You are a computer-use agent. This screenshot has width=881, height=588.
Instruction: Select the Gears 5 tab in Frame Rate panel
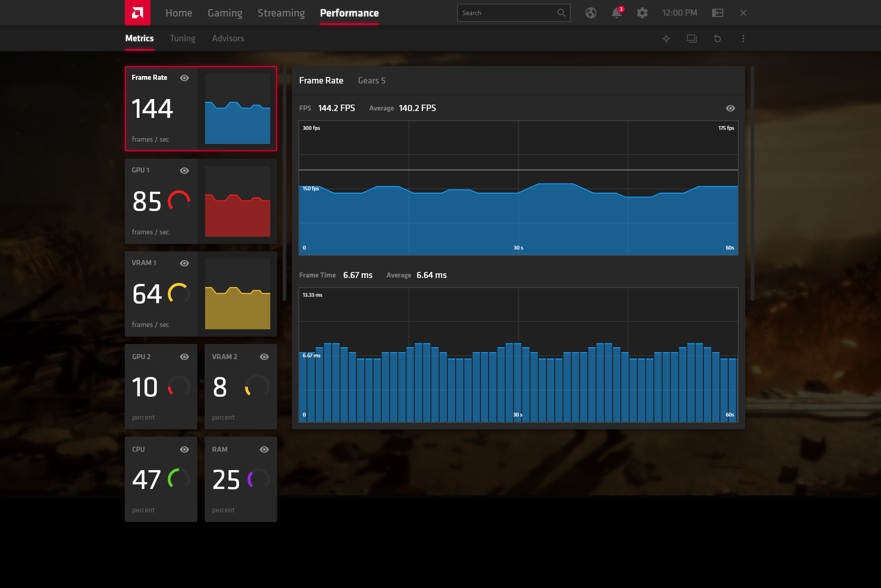[x=372, y=80]
